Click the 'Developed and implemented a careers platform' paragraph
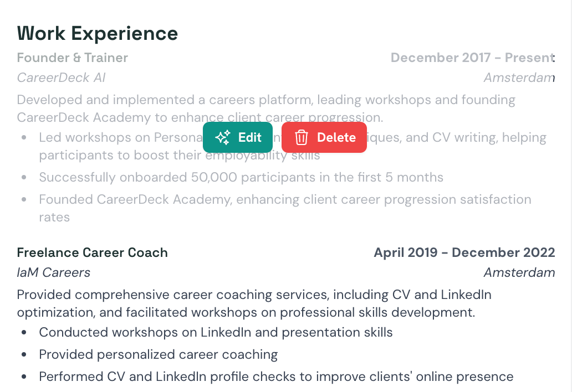 click(x=266, y=109)
